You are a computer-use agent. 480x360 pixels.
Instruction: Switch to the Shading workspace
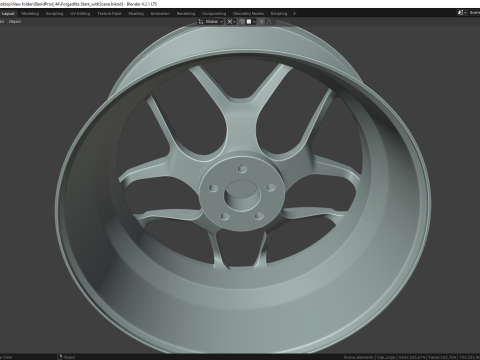point(136,14)
